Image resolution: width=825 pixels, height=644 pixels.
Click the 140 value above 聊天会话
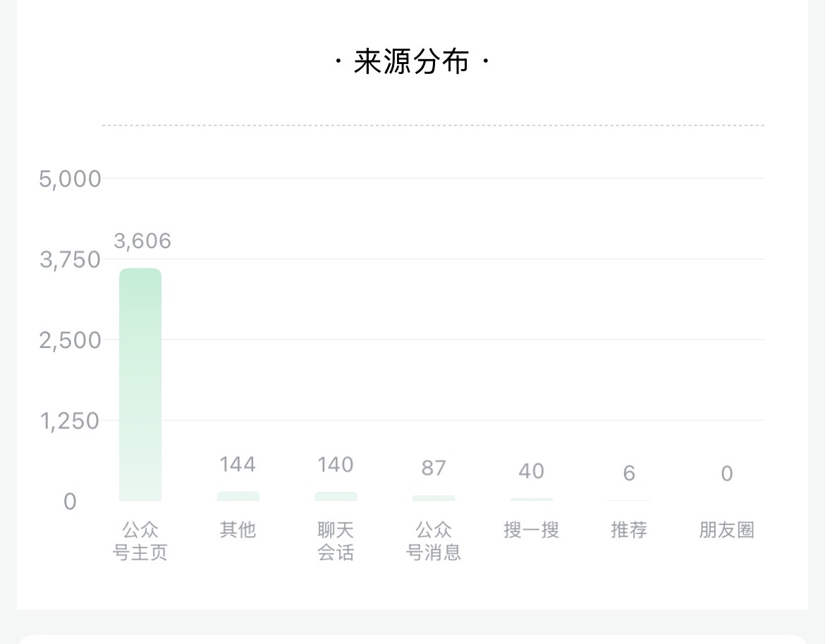(x=336, y=464)
